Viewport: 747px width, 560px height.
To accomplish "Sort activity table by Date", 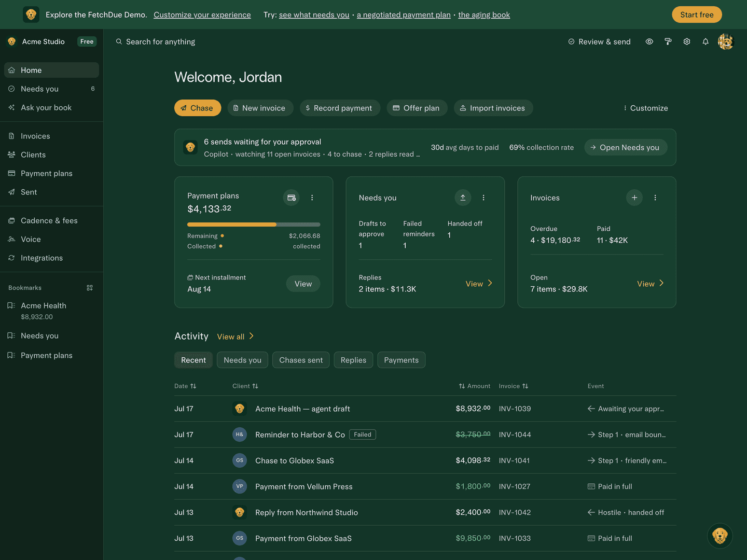I will click(185, 386).
